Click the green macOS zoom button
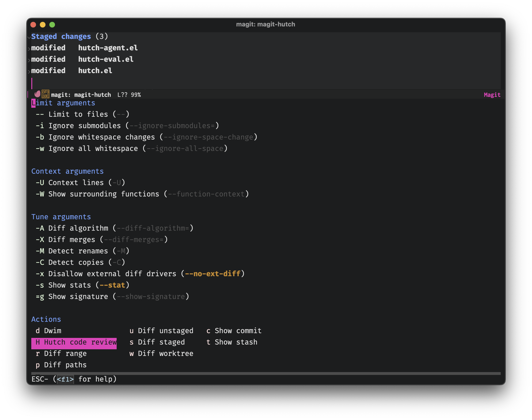The width and height of the screenshot is (532, 420). point(52,25)
